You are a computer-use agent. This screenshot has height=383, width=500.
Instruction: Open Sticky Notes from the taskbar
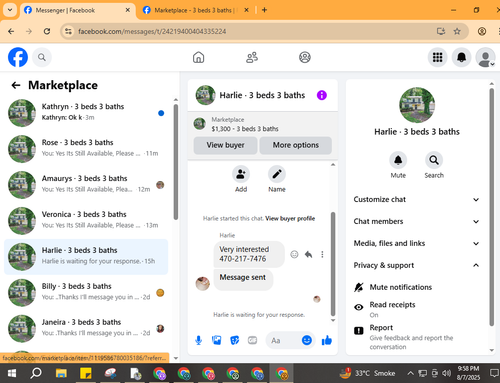click(x=86, y=373)
